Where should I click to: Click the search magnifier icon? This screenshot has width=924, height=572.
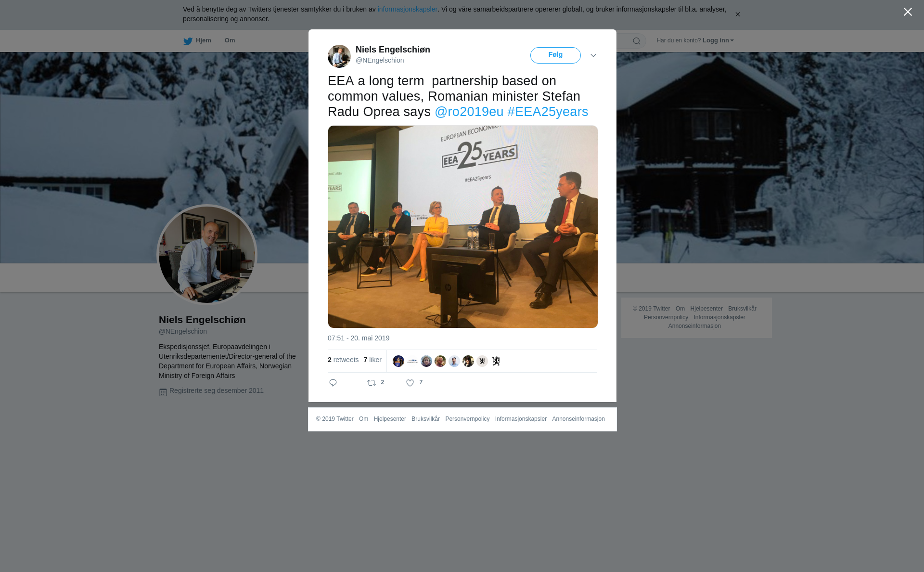637,41
